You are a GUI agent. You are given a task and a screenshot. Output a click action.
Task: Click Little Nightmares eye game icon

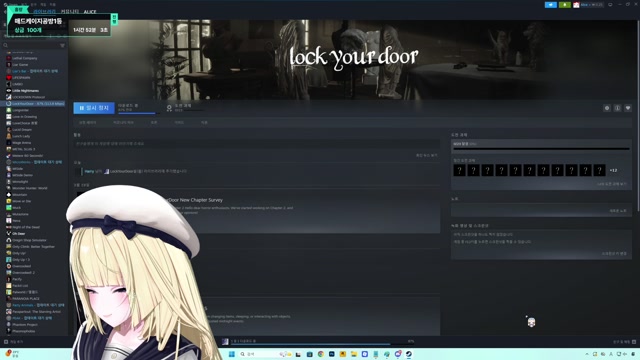coord(9,91)
